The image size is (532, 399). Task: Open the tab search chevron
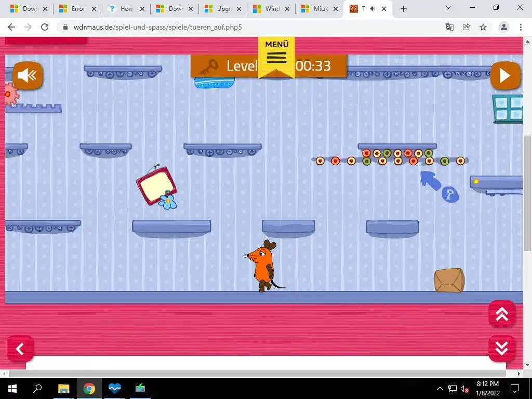pyautogui.click(x=448, y=7)
